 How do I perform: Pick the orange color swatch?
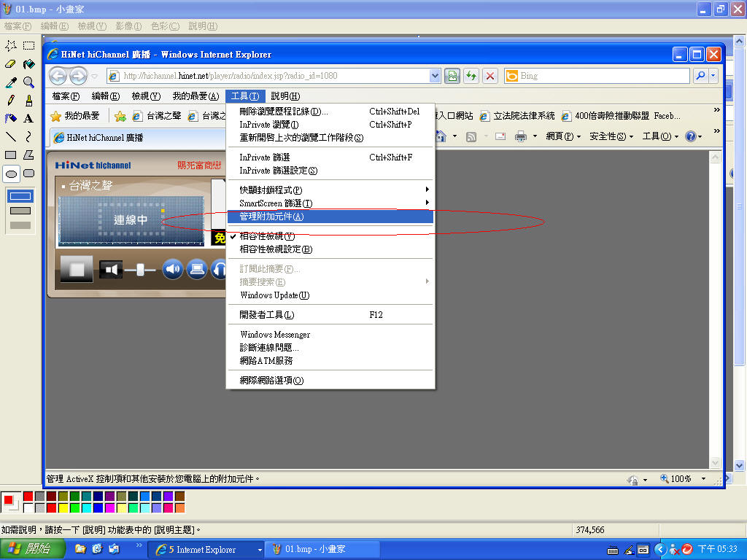click(179, 508)
